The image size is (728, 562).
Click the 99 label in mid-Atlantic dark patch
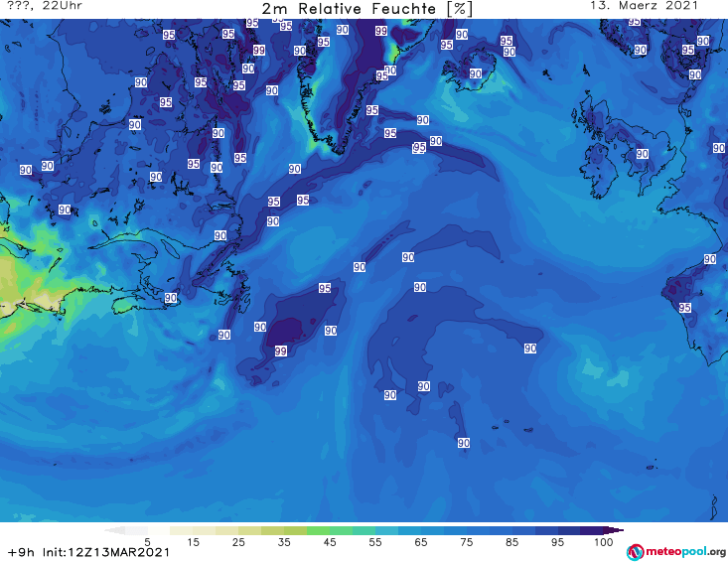[x=280, y=351]
